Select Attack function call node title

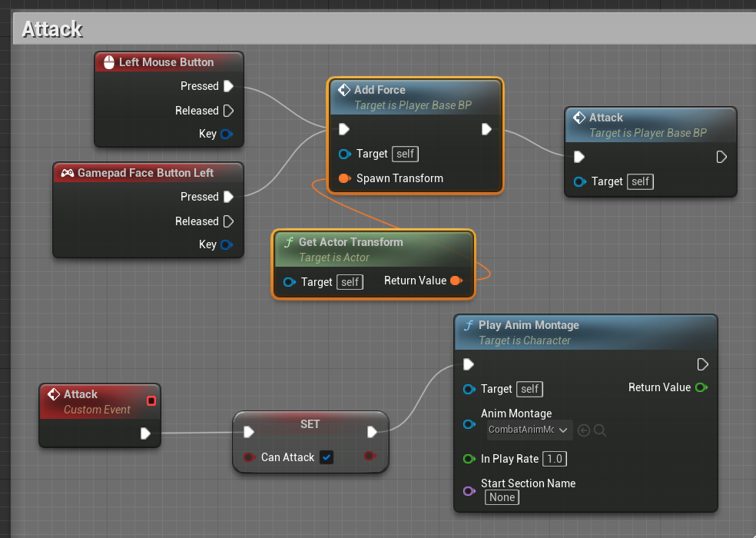point(606,118)
